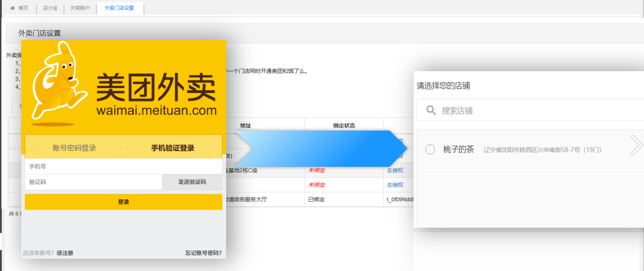This screenshot has height=271, width=644.
Task: Switch to 账号密码登录 login tab
Action: [x=74, y=148]
